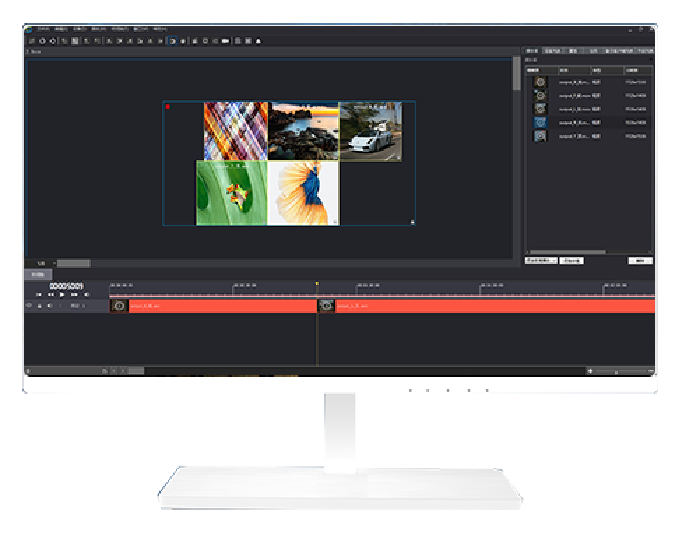
Task: Click the horizontal scrollbar thumb below the canvas
Action: pyautogui.click(x=74, y=263)
